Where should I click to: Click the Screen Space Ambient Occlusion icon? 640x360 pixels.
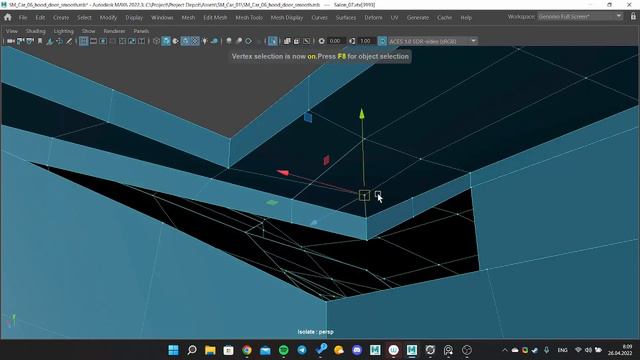point(229,41)
